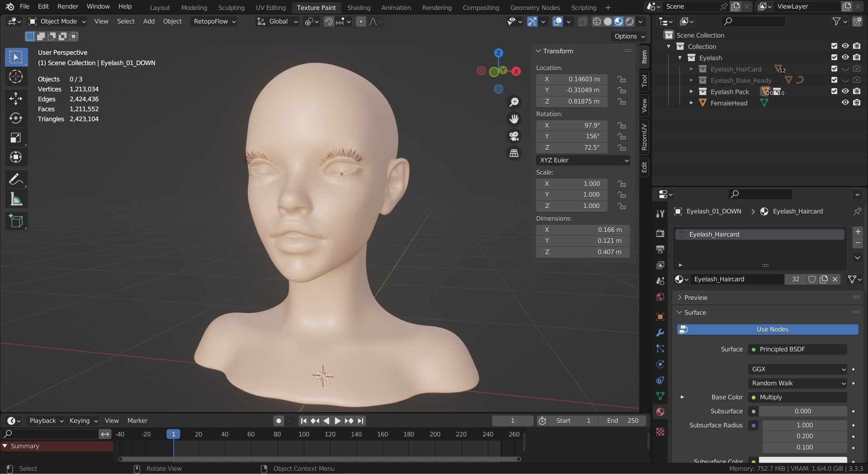This screenshot has width=868, height=474.
Task: Adjust the Subsurface 0.000 slider
Action: 803,411
